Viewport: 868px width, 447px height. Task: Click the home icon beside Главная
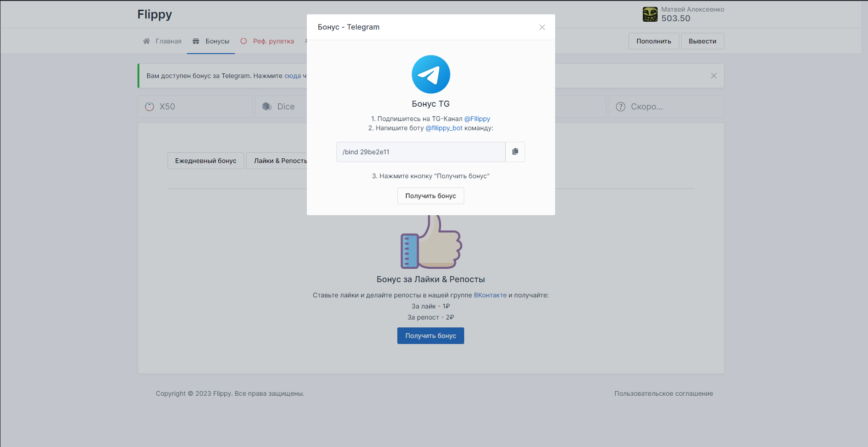tap(146, 41)
